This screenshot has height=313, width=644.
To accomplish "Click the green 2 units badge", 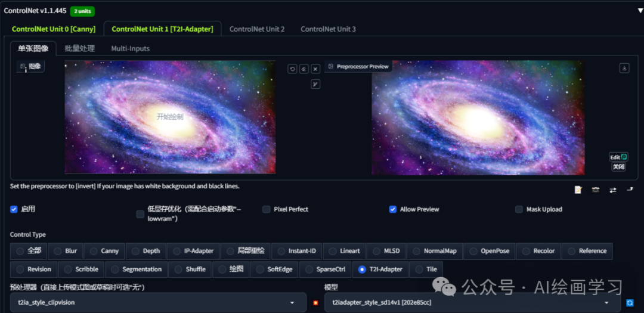I will pyautogui.click(x=82, y=11).
